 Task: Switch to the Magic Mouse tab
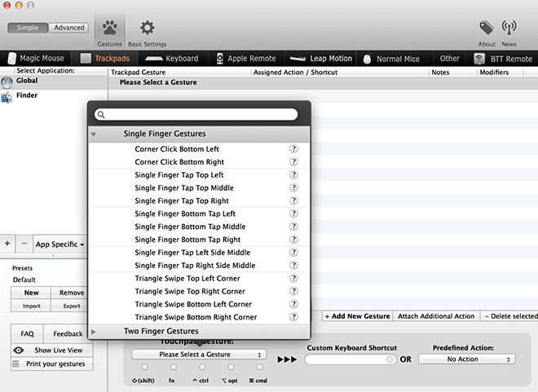36,59
